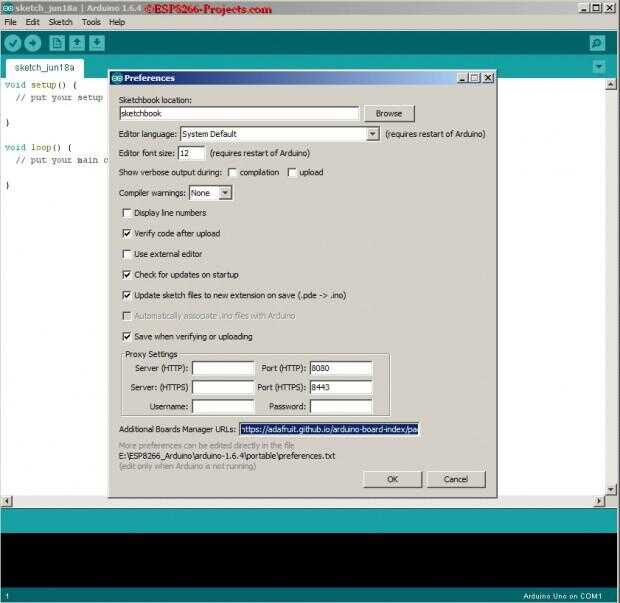Click the editor vertical scrollbar up arrow
Image resolution: width=620 pixels, height=603 pixels.
tap(611, 84)
